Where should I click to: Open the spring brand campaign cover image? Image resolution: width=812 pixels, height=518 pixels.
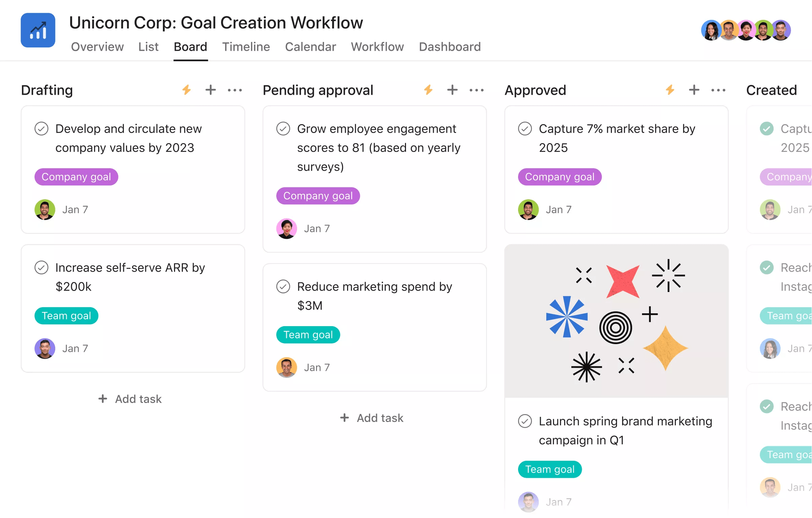[x=616, y=321]
